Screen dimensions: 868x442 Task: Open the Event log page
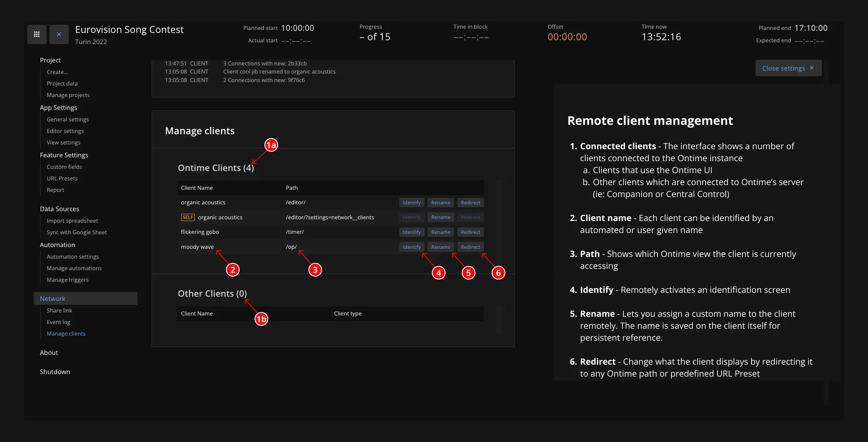(59, 322)
